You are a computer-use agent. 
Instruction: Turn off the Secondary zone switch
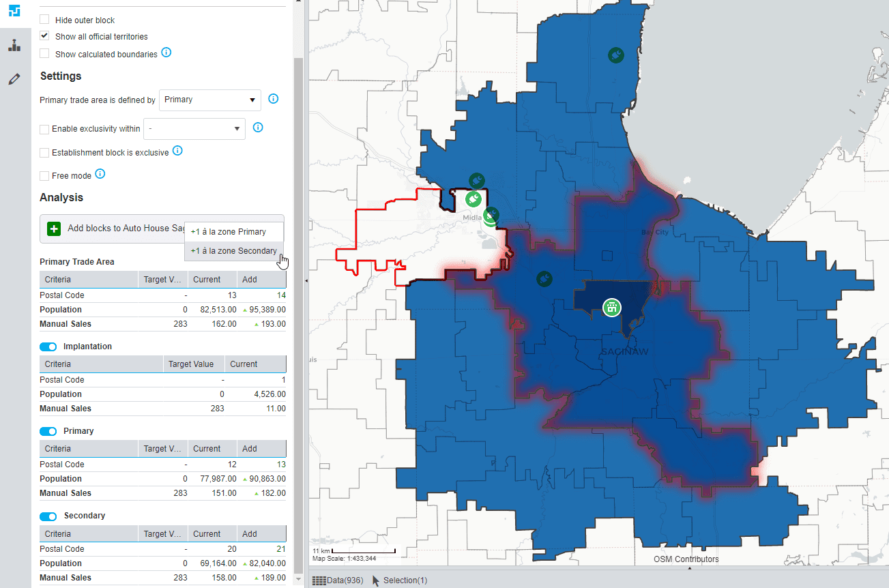[x=48, y=516]
